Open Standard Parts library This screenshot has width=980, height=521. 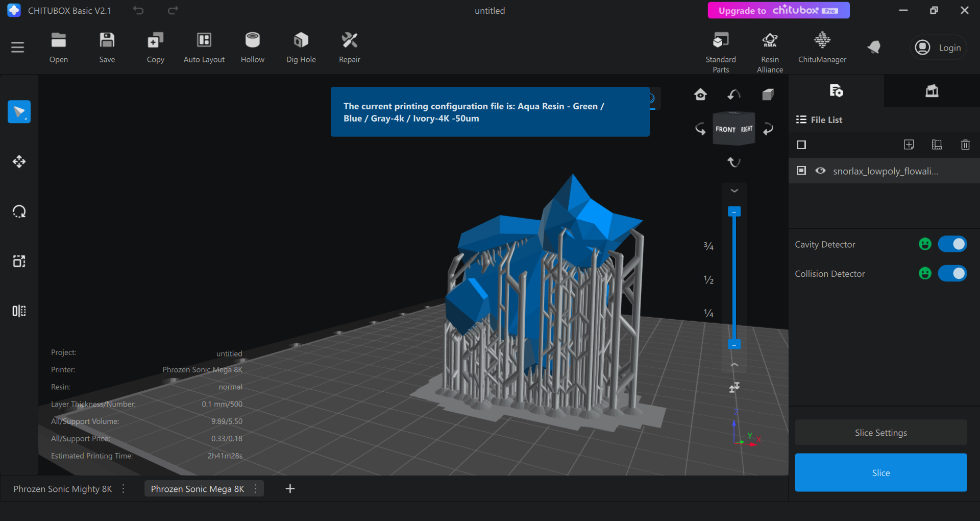(721, 52)
